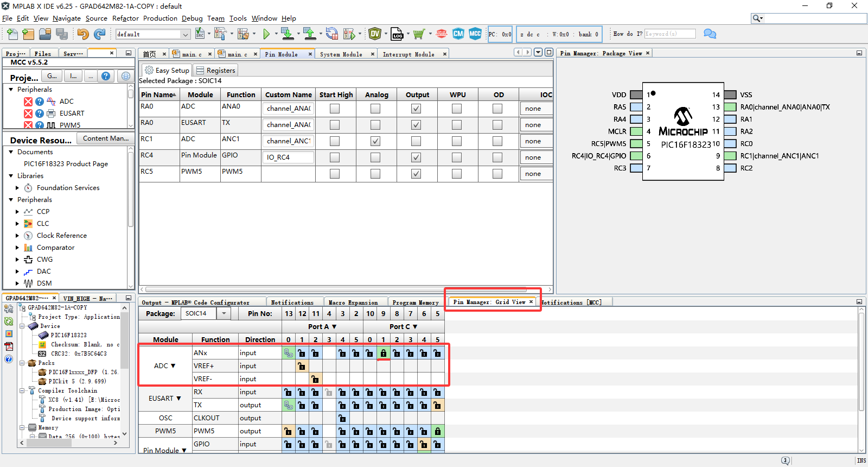This screenshot has width=868, height=467.
Task: Toggle OD checkbox for RC5 row
Action: [x=497, y=174]
